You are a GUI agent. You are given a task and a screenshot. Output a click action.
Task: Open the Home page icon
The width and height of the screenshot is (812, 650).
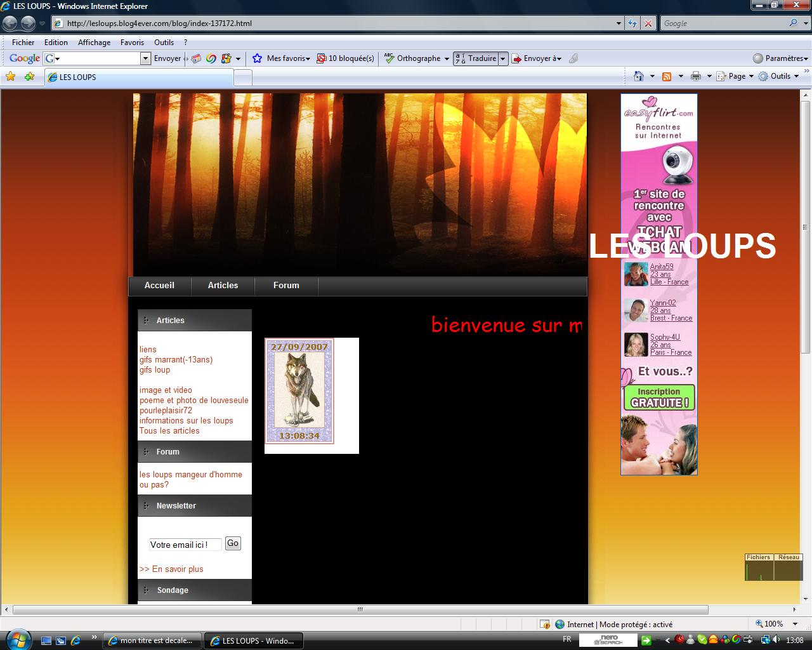pyautogui.click(x=639, y=76)
